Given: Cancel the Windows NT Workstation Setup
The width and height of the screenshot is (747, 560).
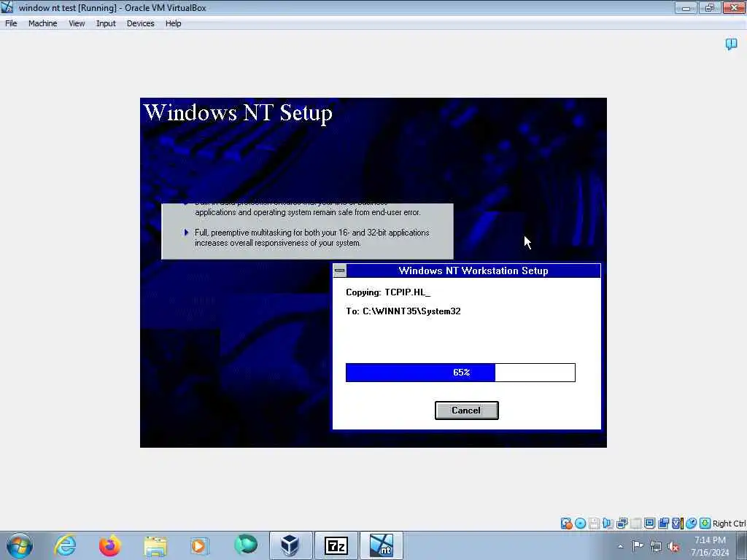Looking at the screenshot, I should [466, 411].
